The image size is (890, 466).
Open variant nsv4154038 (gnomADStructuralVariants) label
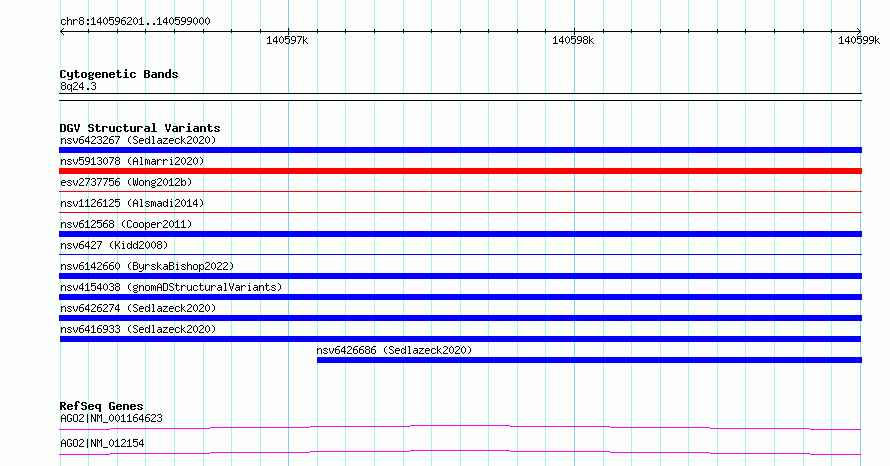click(x=171, y=287)
